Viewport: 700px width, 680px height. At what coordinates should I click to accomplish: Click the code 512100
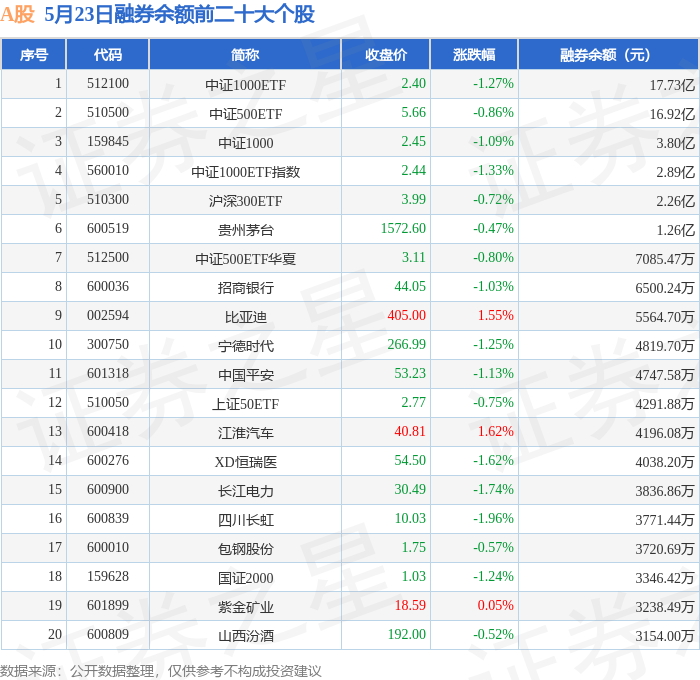coord(108,83)
